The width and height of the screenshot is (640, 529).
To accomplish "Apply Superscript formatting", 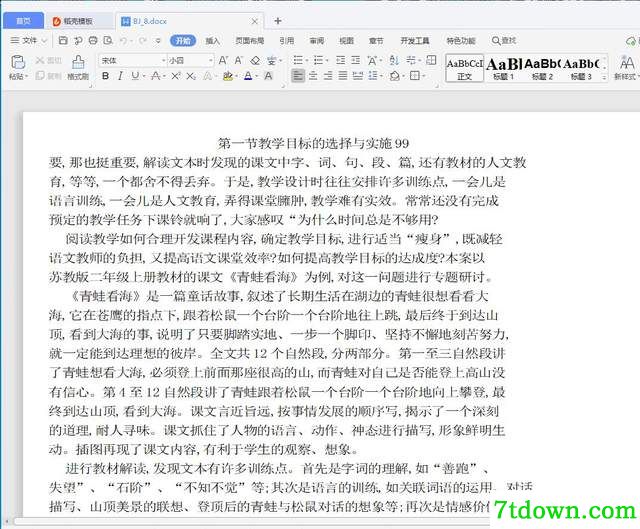I will pos(176,76).
